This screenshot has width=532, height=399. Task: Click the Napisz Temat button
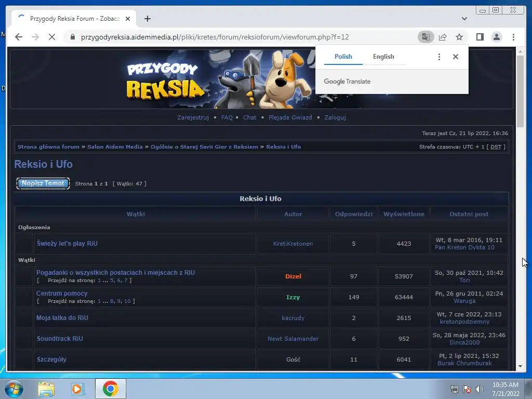pyautogui.click(x=43, y=183)
